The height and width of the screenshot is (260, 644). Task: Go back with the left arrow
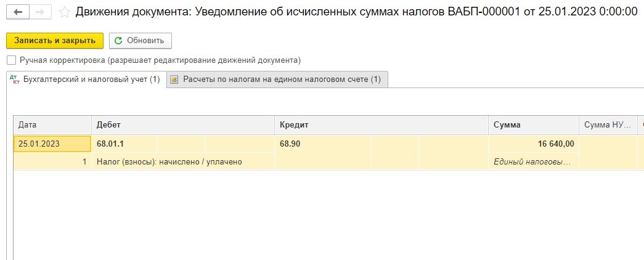click(18, 12)
